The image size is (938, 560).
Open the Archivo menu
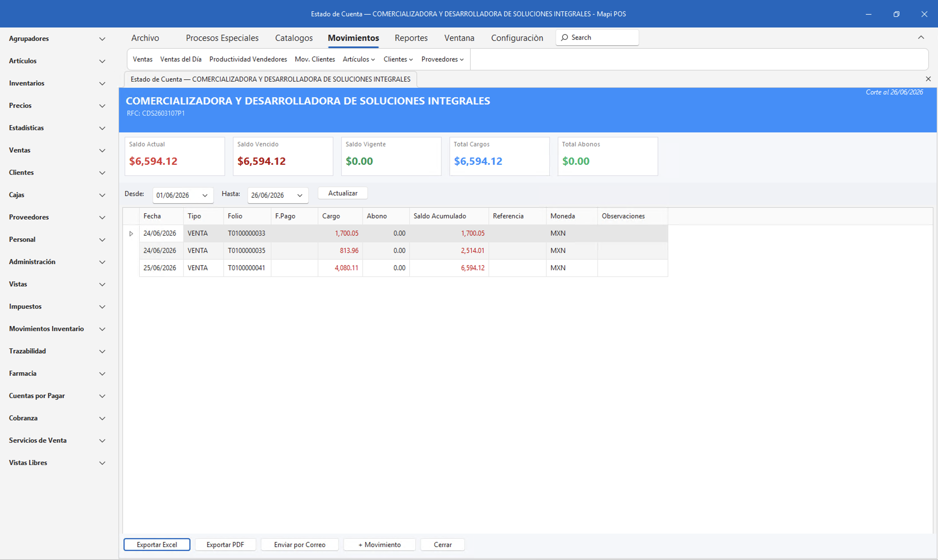(x=145, y=38)
